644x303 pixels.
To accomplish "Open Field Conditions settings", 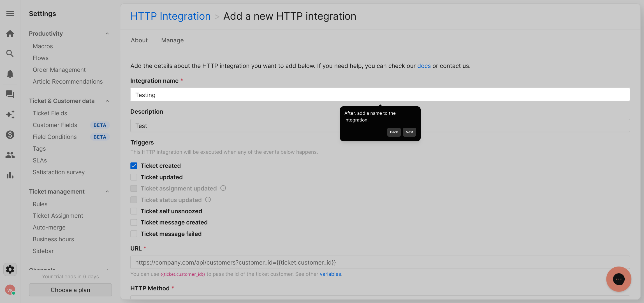I will tap(55, 137).
